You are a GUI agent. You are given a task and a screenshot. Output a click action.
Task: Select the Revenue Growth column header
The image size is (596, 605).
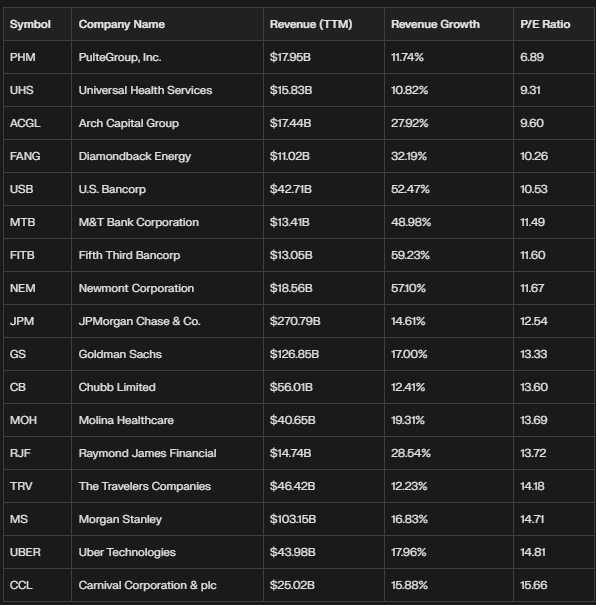[435, 24]
